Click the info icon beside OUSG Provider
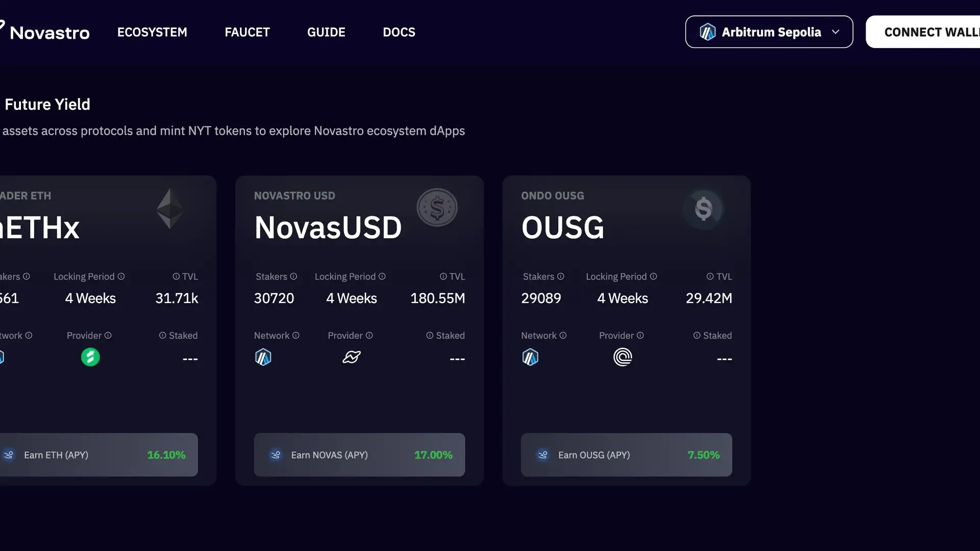This screenshot has width=980, height=551. [640, 335]
